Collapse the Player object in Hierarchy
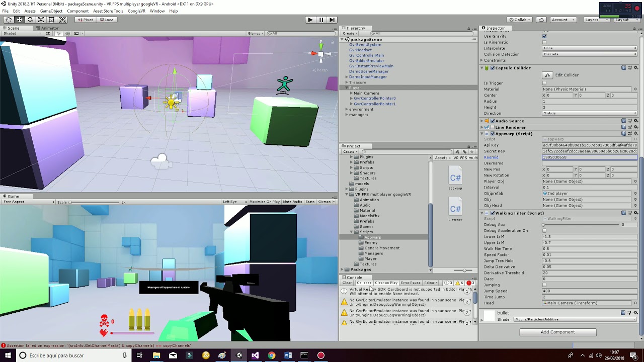 tap(347, 88)
